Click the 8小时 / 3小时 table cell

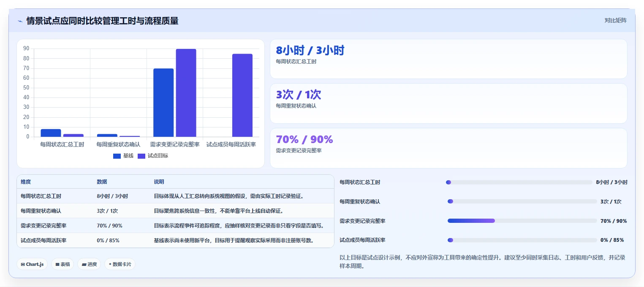point(112,196)
